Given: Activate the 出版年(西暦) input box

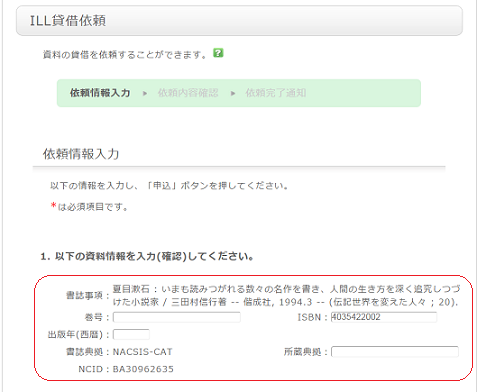Looking at the screenshot, I should 131,334.
